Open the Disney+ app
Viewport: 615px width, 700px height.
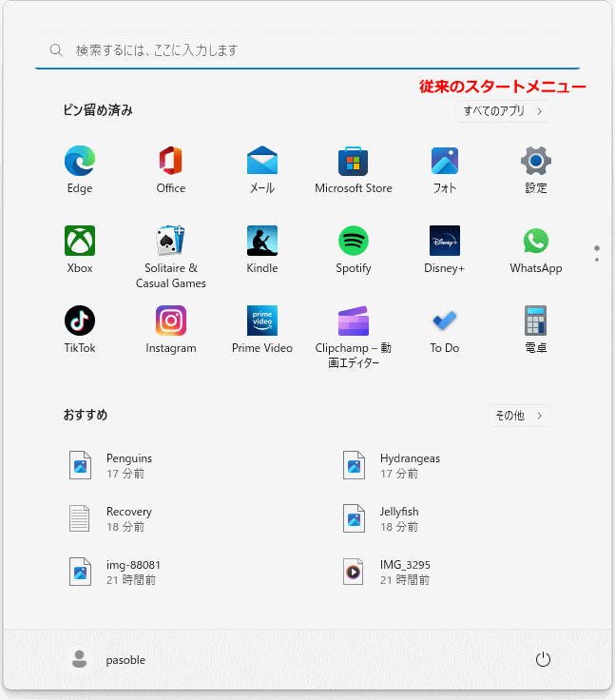tap(445, 249)
